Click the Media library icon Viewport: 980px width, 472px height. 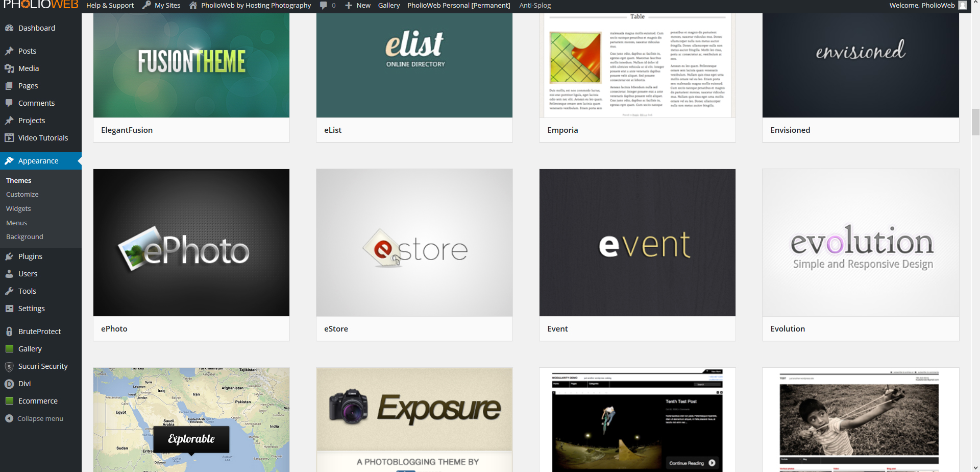tap(9, 68)
